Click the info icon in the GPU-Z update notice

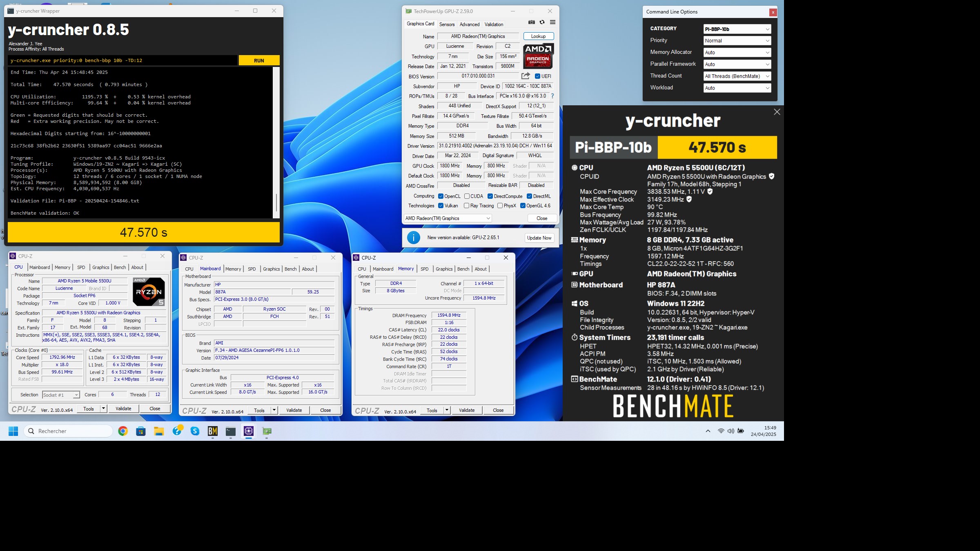[x=414, y=238]
